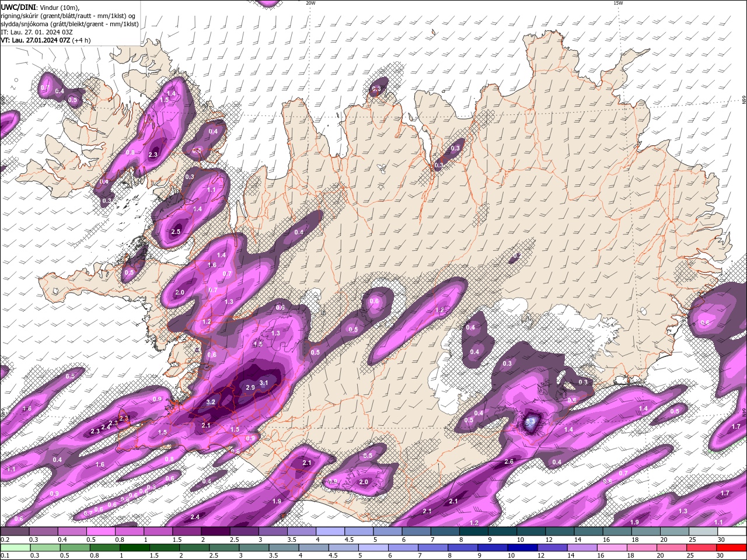Pick the white 30 swatch in snow legend
Viewport: 747px width, 560px height.
(731, 532)
